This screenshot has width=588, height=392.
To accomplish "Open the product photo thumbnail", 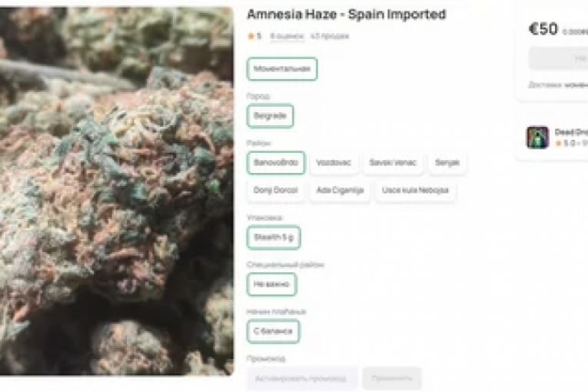I will [117, 191].
